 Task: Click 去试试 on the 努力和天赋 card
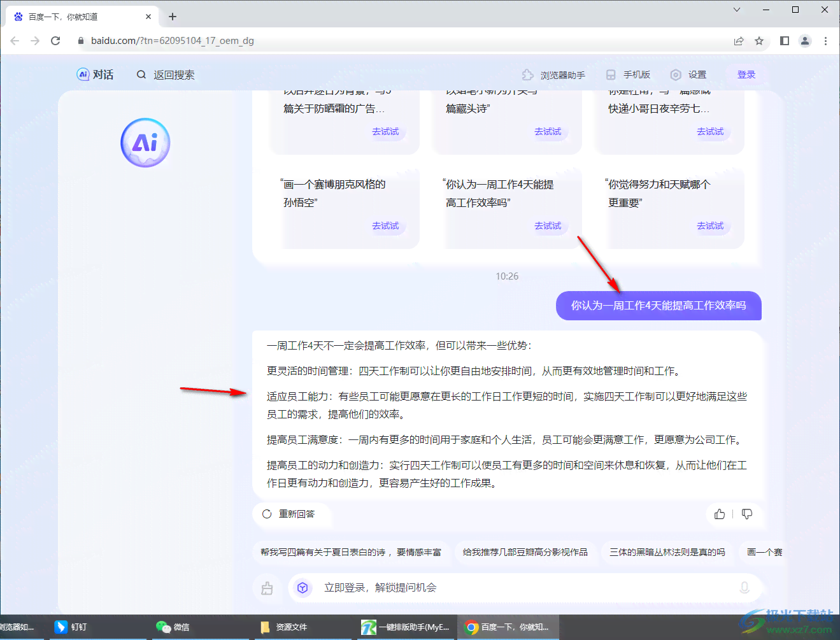(710, 225)
